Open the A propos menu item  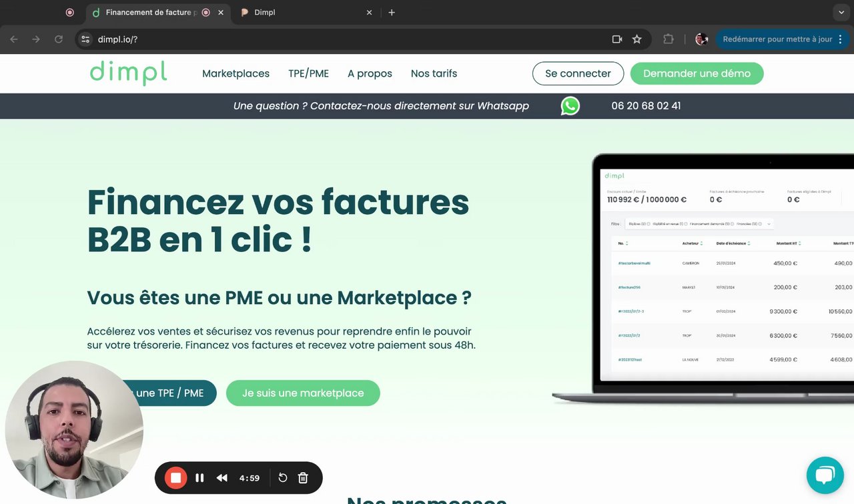370,73
